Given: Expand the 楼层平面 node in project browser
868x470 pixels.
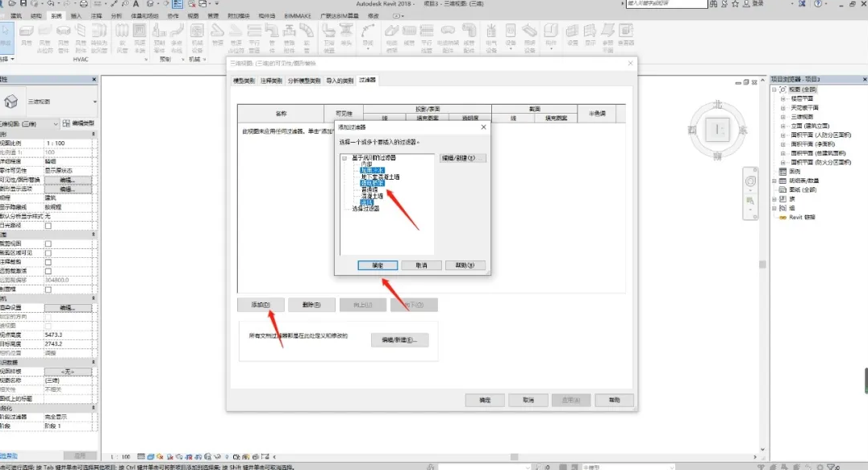Looking at the screenshot, I should click(x=782, y=98).
